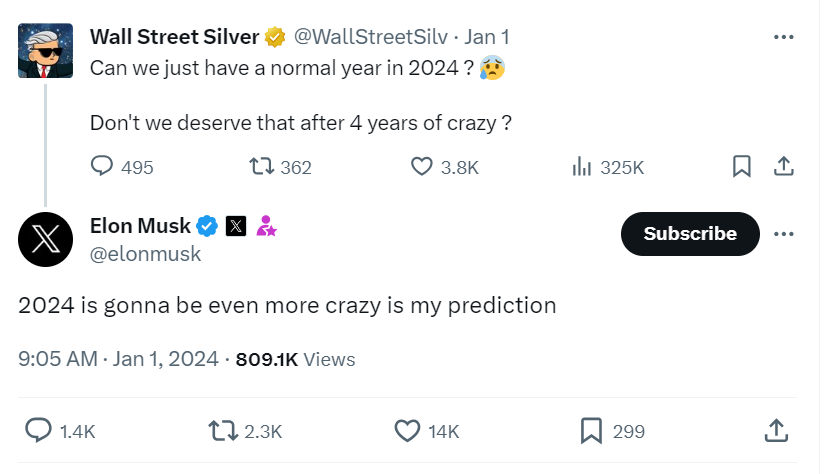Reply to Elon Musk's 2024 prediction post
This screenshot has height=474, width=834.
pyautogui.click(x=38, y=431)
